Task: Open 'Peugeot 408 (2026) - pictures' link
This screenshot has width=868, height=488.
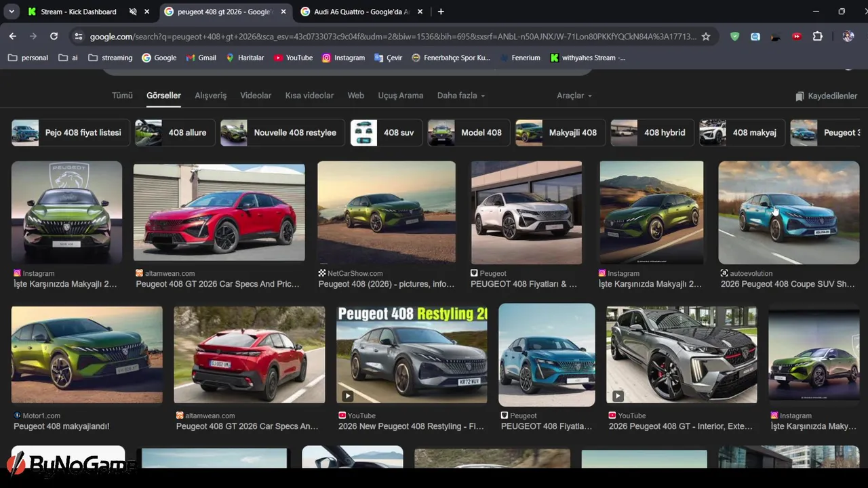Action: (386, 284)
